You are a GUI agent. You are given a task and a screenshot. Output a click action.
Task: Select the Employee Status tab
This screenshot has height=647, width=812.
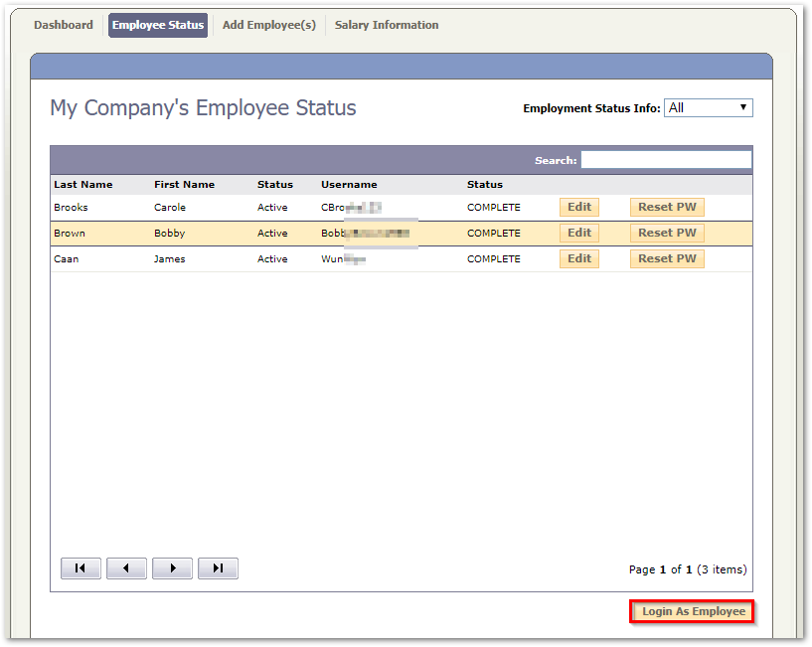(x=158, y=25)
